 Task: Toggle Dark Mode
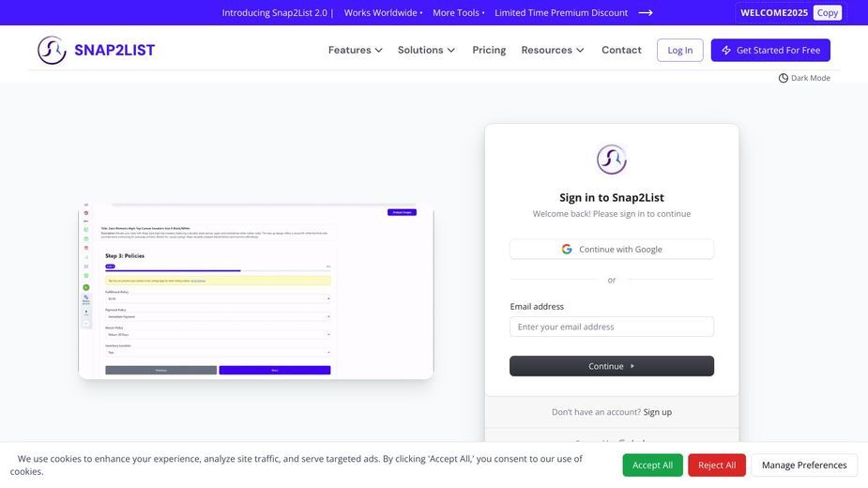tap(804, 78)
